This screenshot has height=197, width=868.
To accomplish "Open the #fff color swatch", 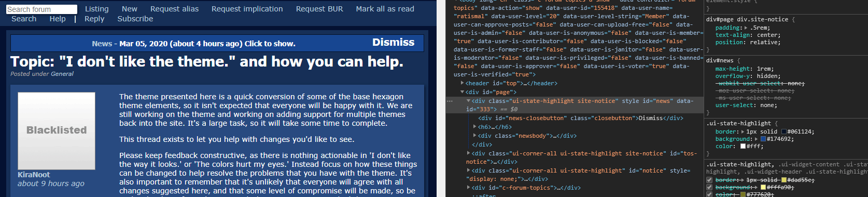I will [743, 147].
